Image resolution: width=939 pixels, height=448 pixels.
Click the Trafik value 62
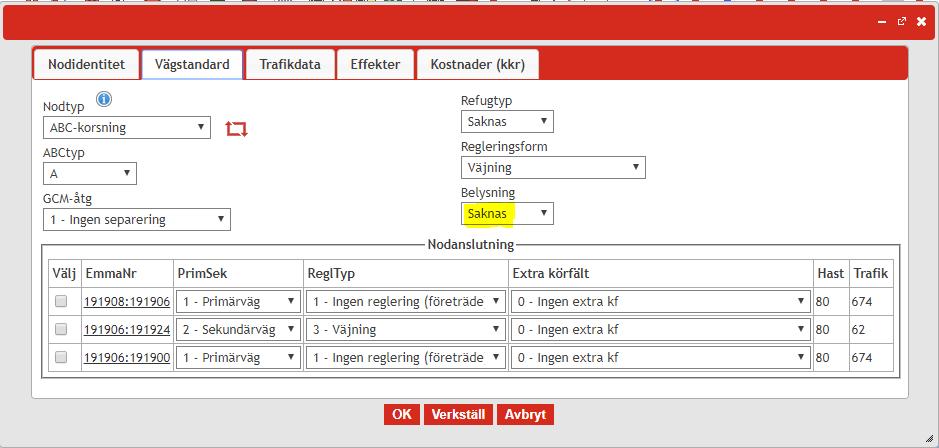point(858,329)
